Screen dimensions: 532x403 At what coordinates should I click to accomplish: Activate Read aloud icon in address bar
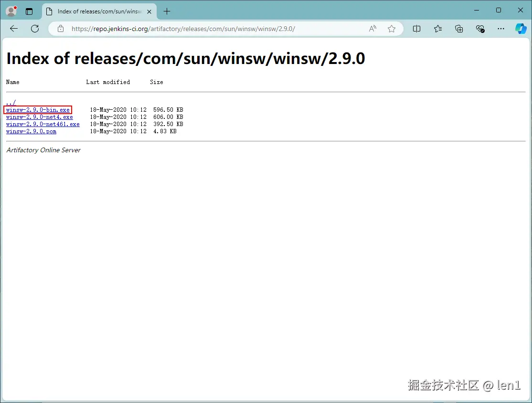(372, 29)
